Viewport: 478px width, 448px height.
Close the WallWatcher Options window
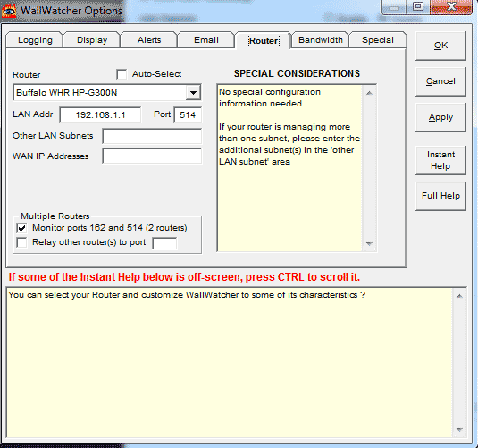[451, 7]
